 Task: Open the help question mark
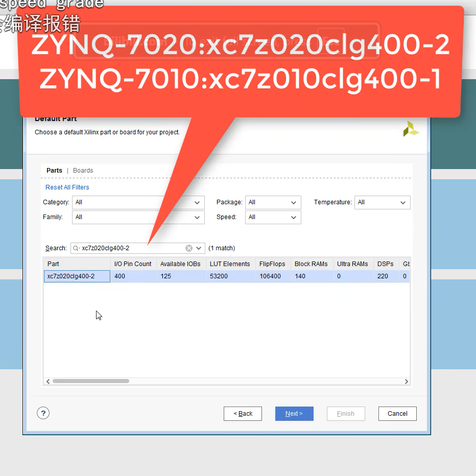43,413
